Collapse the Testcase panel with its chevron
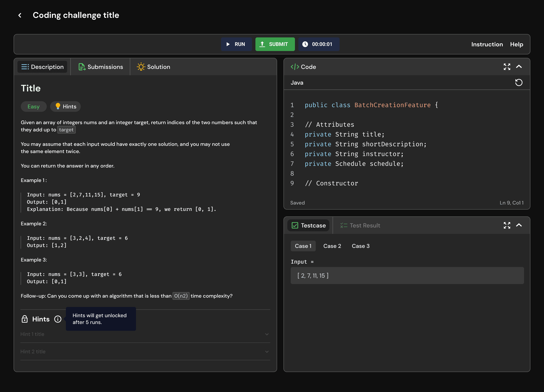The width and height of the screenshot is (544, 392). pos(519,225)
